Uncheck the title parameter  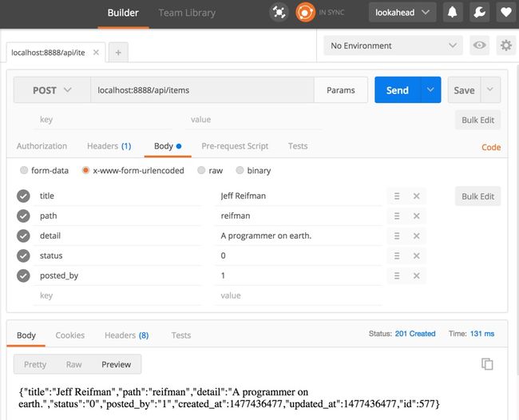[x=23, y=196]
